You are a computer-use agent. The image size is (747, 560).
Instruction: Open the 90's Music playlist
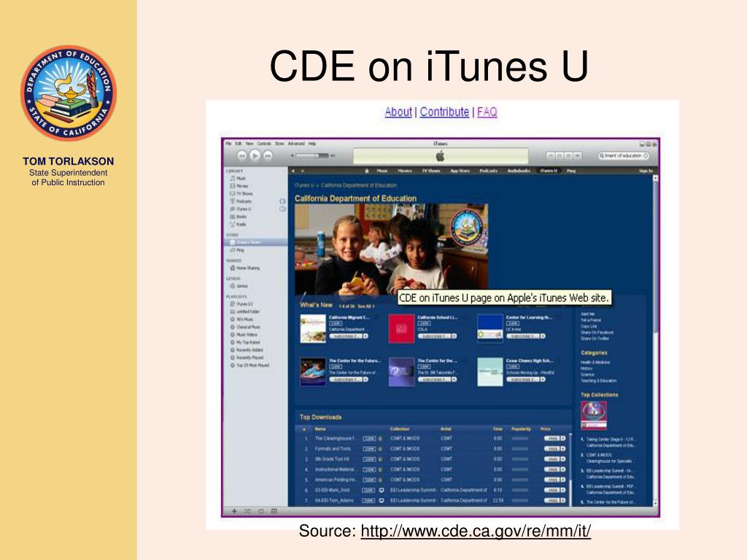coord(242,319)
